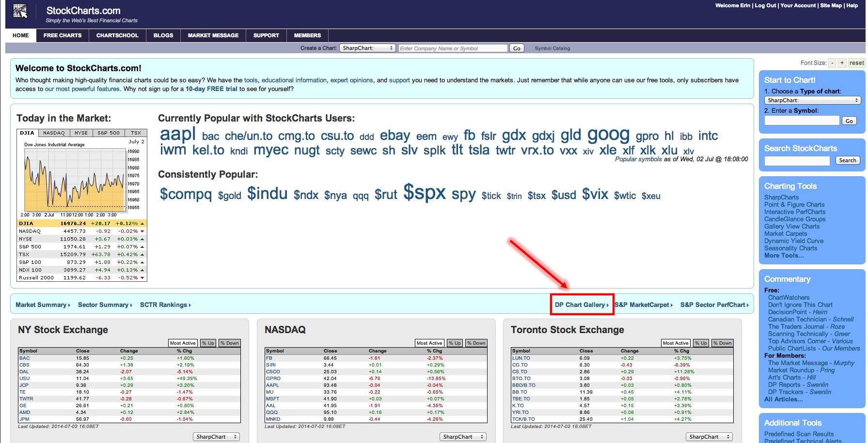Open Predefined Scan Results link

click(799, 434)
